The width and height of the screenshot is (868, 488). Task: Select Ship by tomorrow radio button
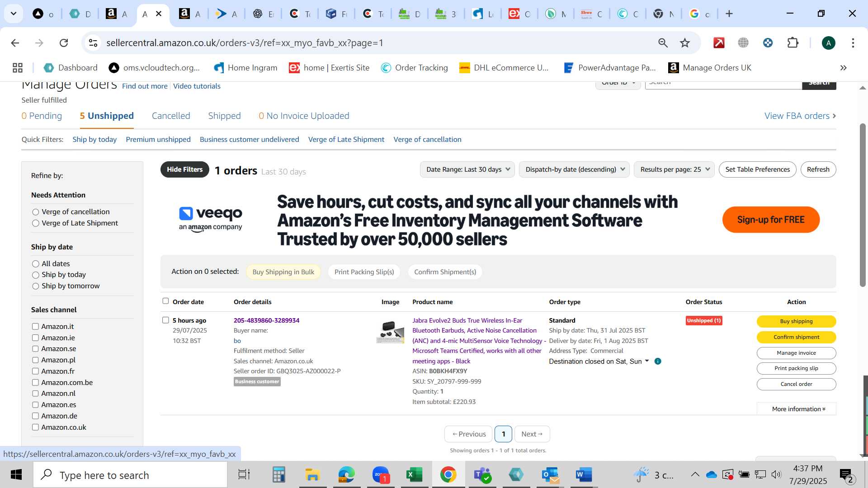click(x=36, y=286)
